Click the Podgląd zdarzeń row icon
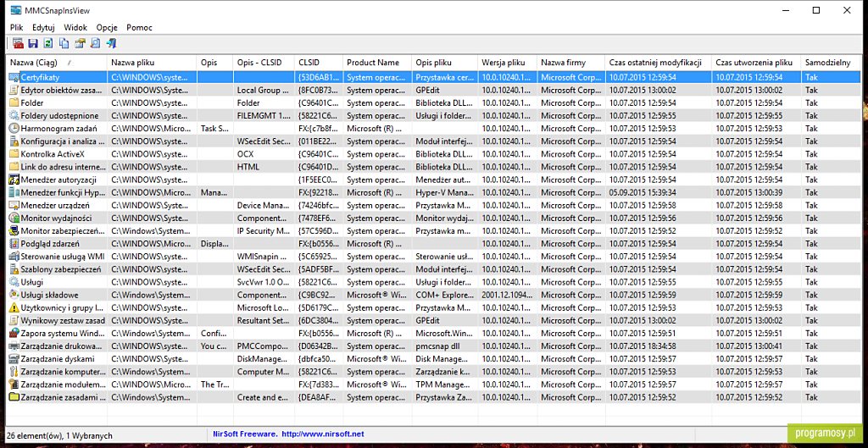The image size is (868, 448). 14,243
